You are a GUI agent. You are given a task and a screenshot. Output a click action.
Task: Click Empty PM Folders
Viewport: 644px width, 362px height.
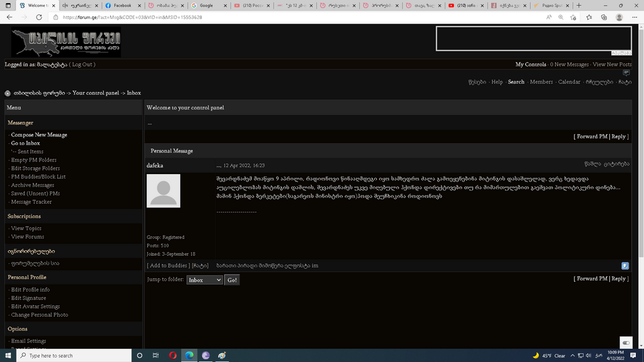pos(34,160)
